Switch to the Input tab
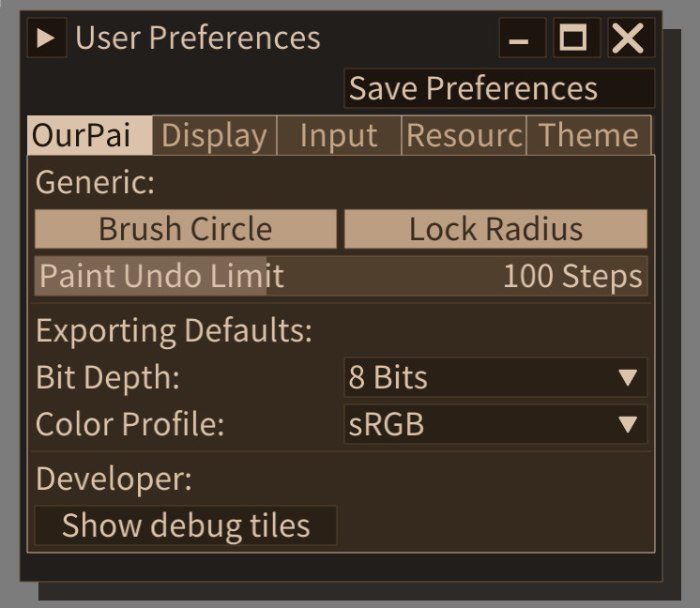Viewport: 700px width, 608px height. (339, 135)
